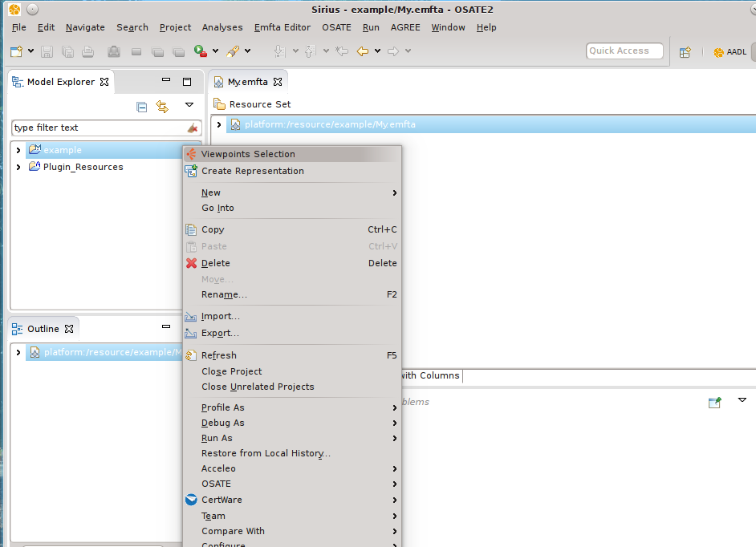Click the Previous Annotation icon

310,51
